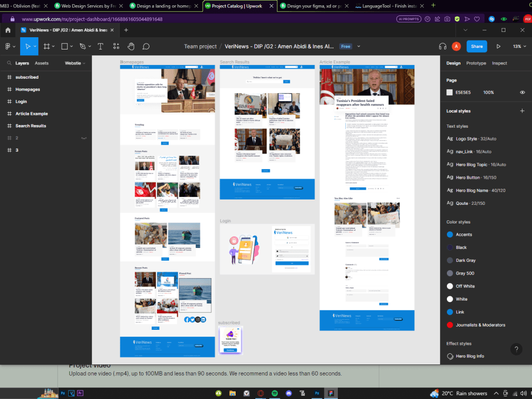Image resolution: width=532 pixels, height=399 pixels.
Task: Open Spotify from the taskbar
Action: click(x=275, y=393)
